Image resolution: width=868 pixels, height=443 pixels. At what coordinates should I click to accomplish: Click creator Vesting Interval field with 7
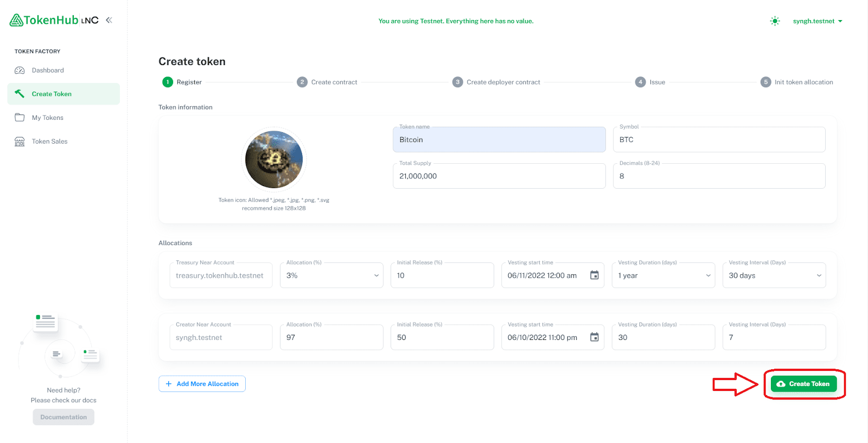click(774, 337)
